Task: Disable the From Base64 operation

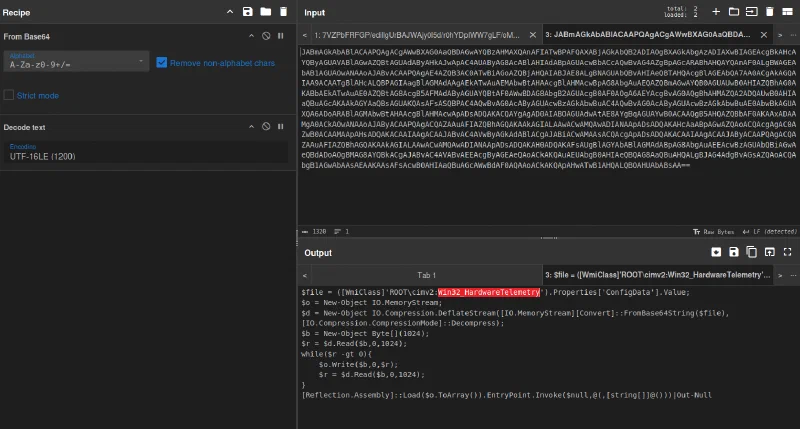Action: [x=266, y=36]
